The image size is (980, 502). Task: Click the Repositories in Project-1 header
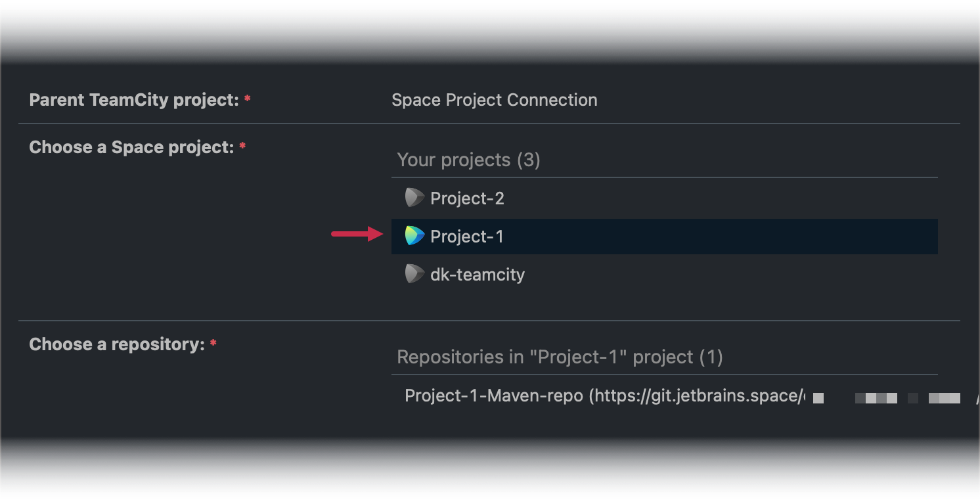558,357
